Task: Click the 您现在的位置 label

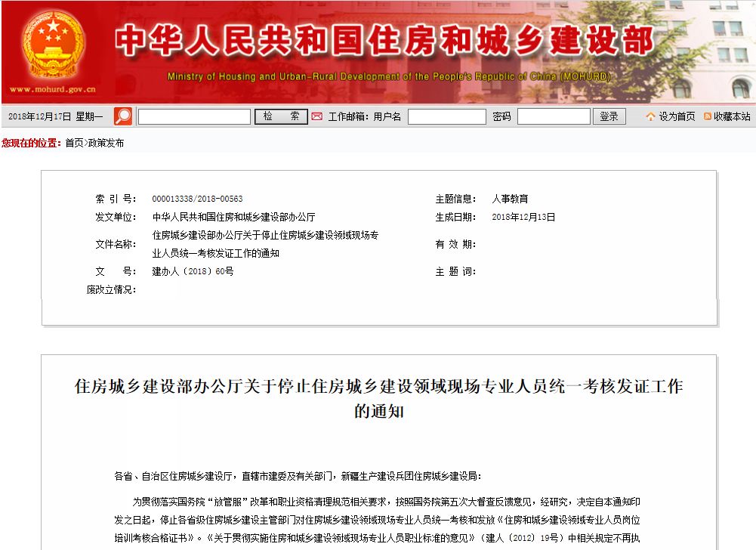Action: point(31,143)
